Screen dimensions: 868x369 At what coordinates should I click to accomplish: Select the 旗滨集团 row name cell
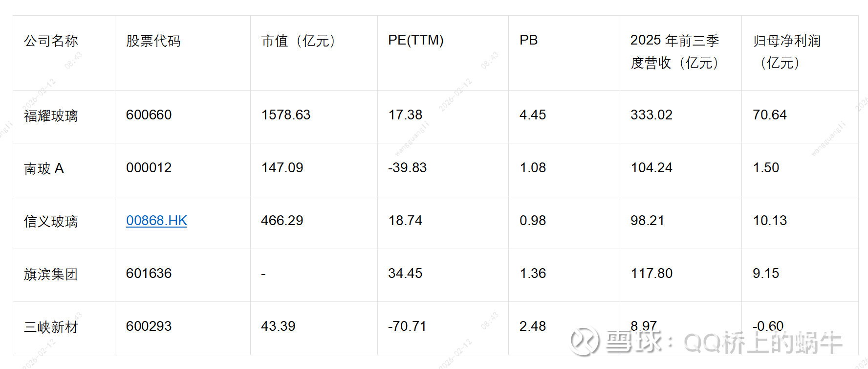(51, 275)
